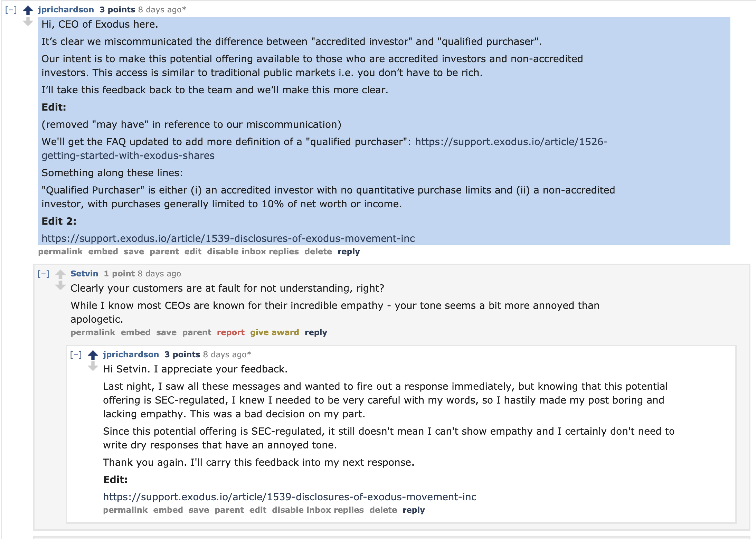This screenshot has width=756, height=539.
Task: Disable inbox replies on top comment
Action: tap(253, 252)
